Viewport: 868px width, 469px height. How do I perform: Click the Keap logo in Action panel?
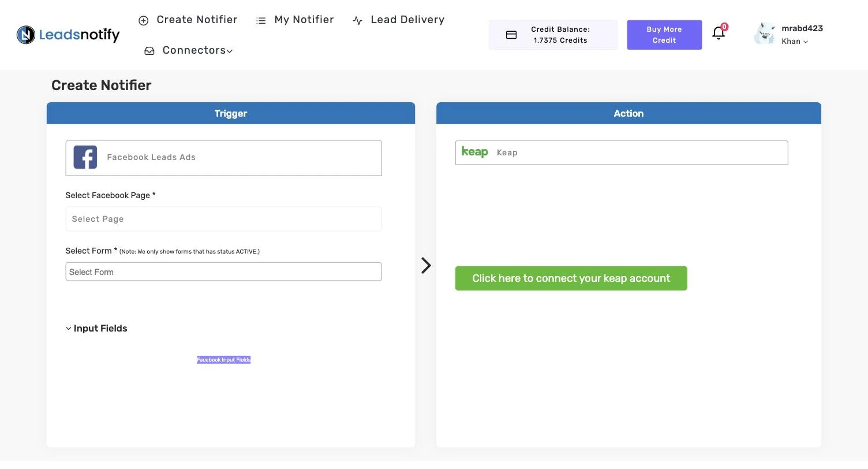[x=475, y=152]
